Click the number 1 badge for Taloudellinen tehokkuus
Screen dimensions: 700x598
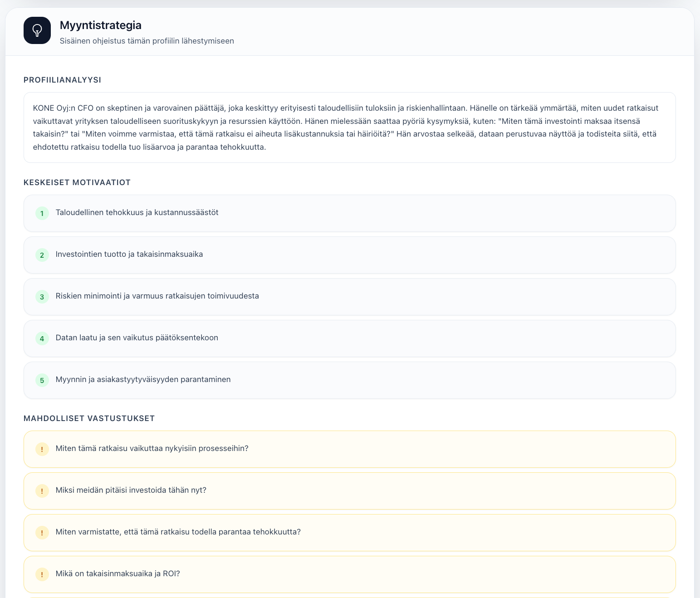(42, 213)
